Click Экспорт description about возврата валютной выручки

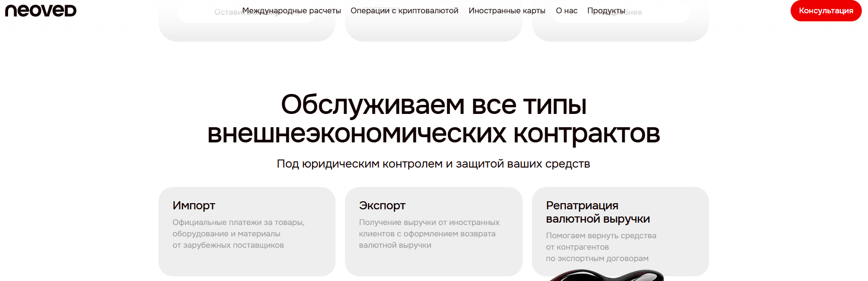point(429,234)
